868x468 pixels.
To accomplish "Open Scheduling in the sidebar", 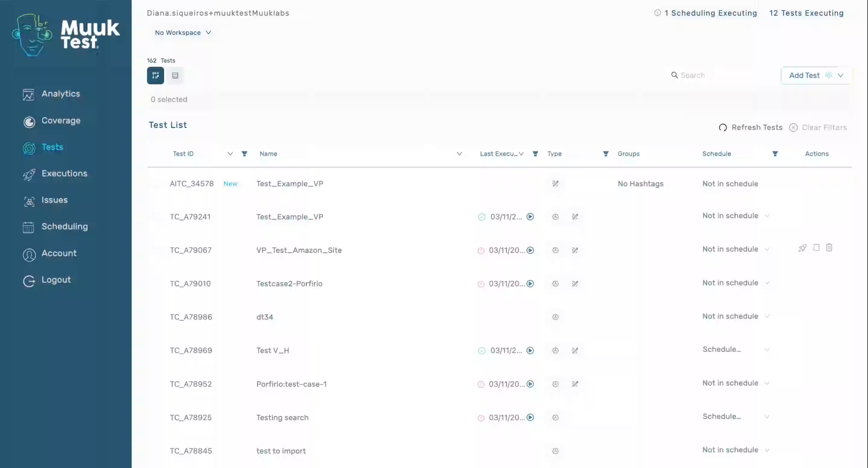I will [55, 227].
